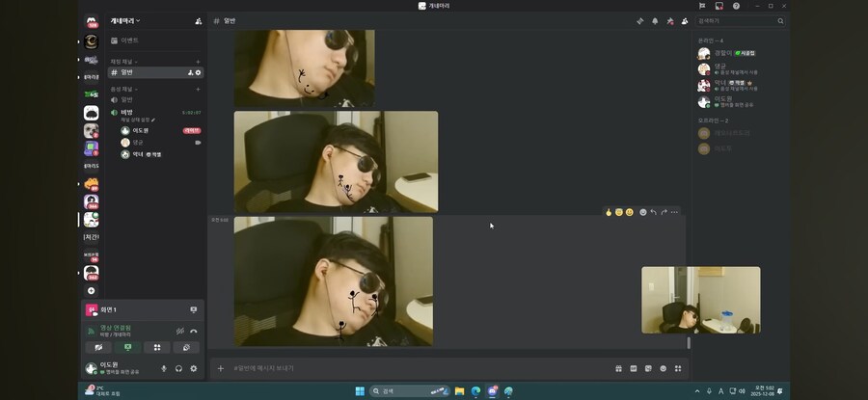This screenshot has width=868, height=400.
Task: Toggle noise suppression in the voice panel
Action: [180, 331]
